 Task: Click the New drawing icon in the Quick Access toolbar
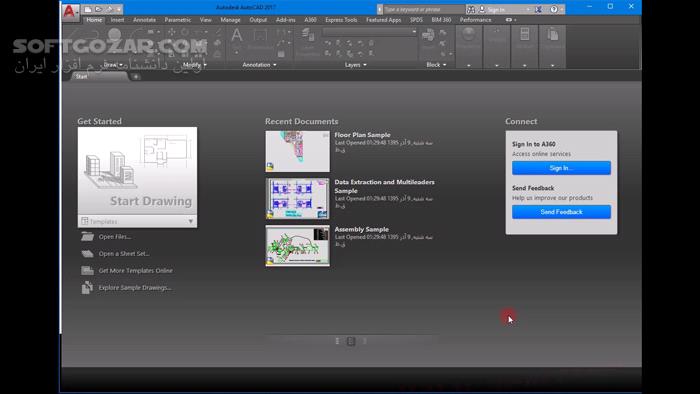[x=88, y=9]
